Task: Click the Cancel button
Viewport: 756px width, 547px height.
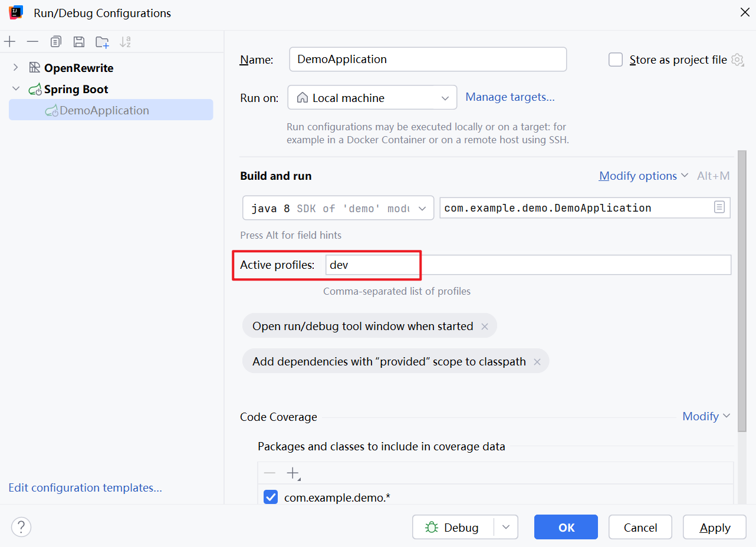Action: coord(640,527)
